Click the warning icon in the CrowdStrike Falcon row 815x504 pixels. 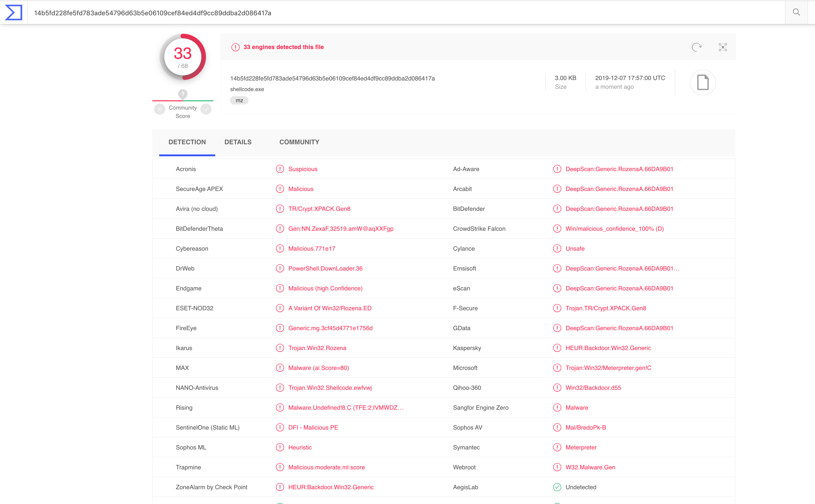(557, 229)
